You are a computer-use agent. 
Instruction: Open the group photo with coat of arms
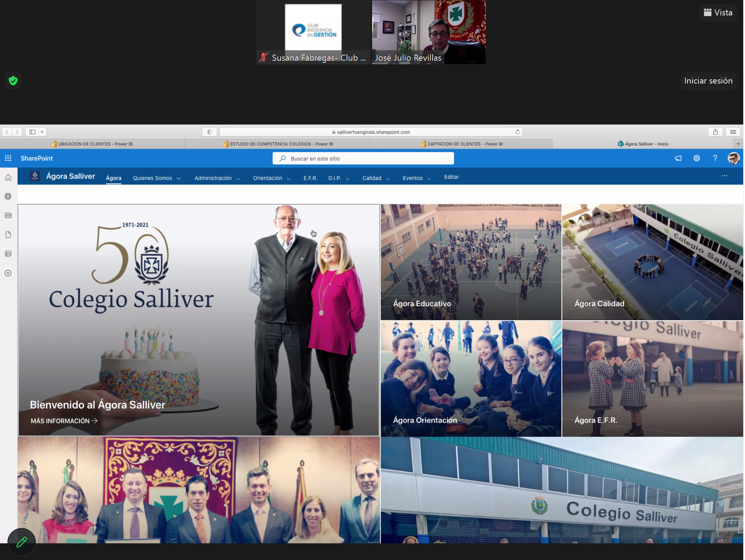(x=199, y=490)
